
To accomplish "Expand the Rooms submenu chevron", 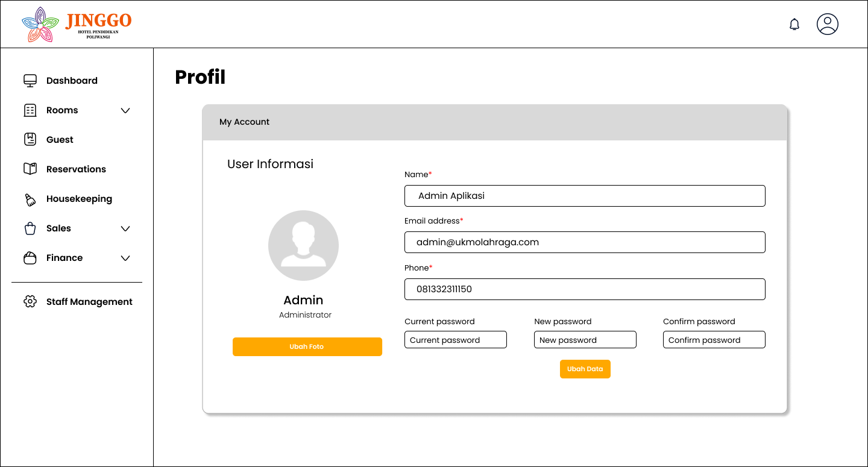I will [125, 111].
